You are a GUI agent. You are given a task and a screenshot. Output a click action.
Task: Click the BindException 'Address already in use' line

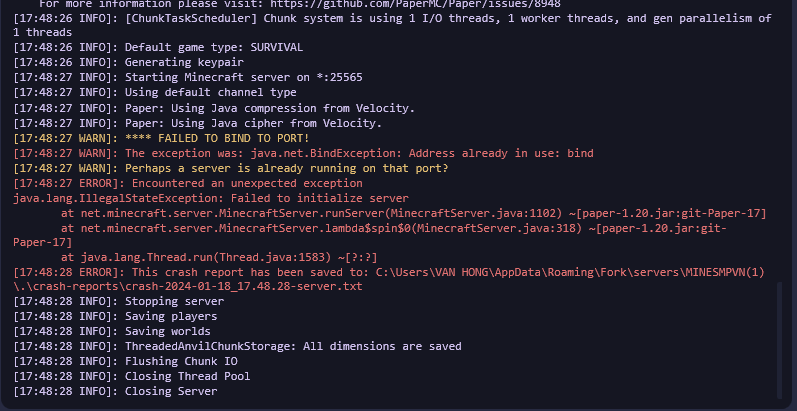click(x=359, y=153)
